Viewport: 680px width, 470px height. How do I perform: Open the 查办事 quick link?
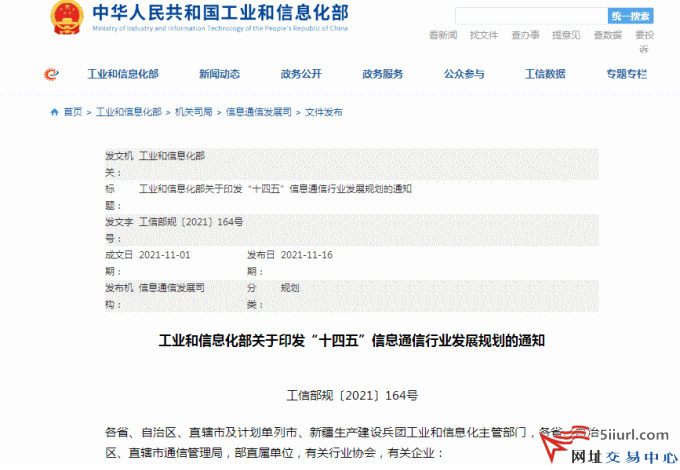[525, 35]
